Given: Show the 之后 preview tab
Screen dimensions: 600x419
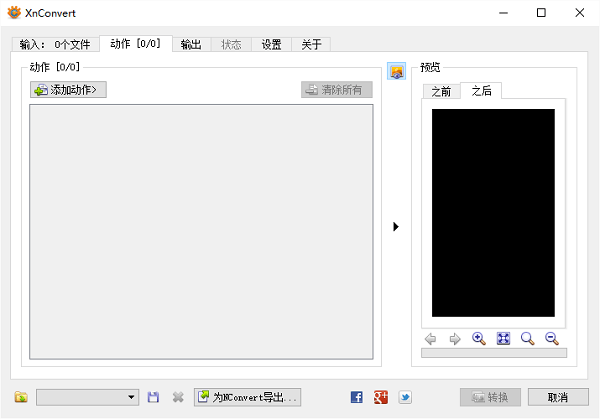Looking at the screenshot, I should pyautogui.click(x=481, y=91).
